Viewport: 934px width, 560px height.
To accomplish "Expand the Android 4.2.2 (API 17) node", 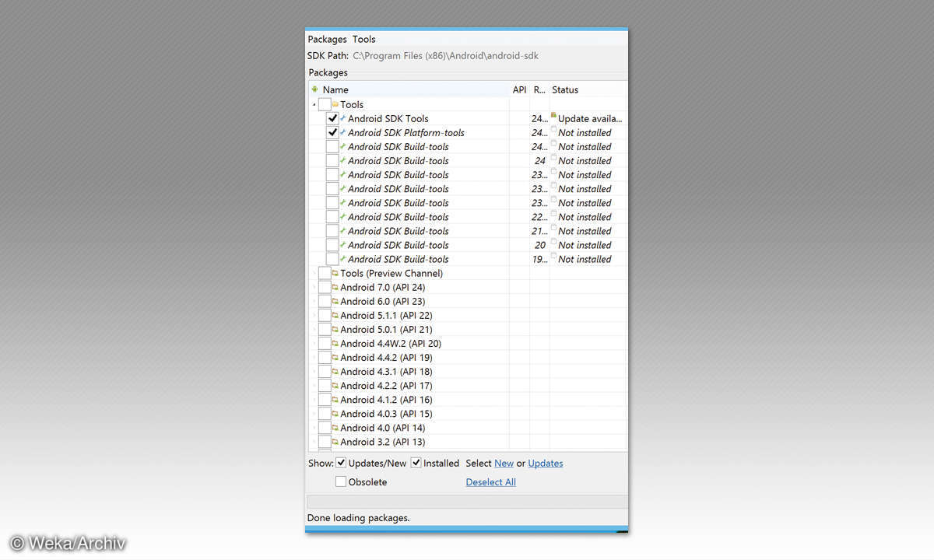I will pos(314,386).
